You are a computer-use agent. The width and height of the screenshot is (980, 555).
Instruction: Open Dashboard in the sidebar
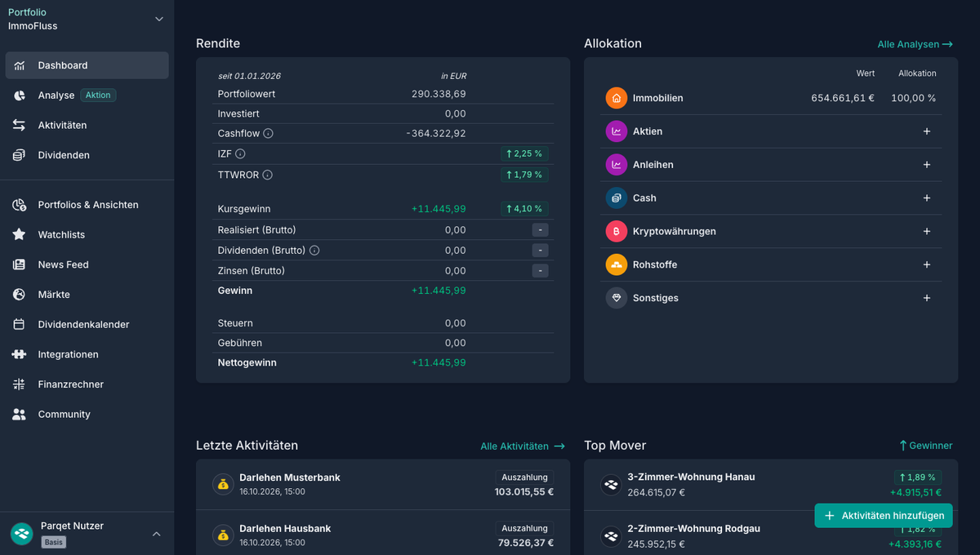(87, 65)
